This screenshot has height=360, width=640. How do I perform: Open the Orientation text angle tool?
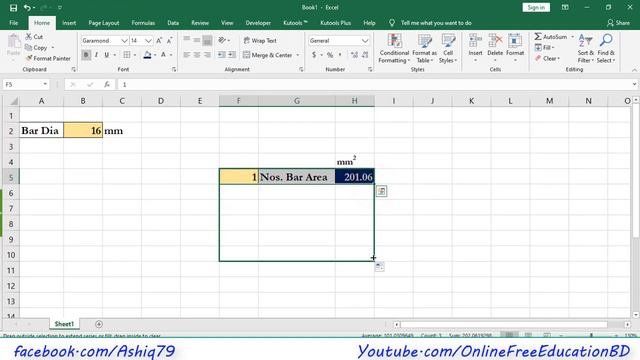coord(222,40)
